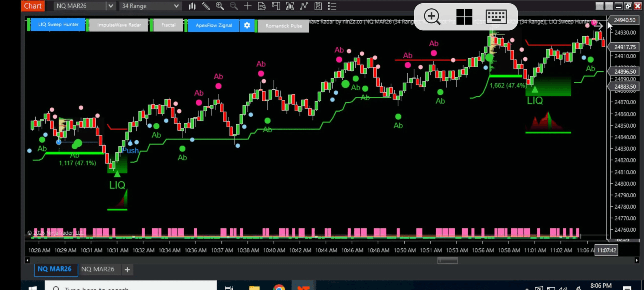Open the strategies line-node icon
Viewport: 644px width, 290px height.
(x=304, y=6)
